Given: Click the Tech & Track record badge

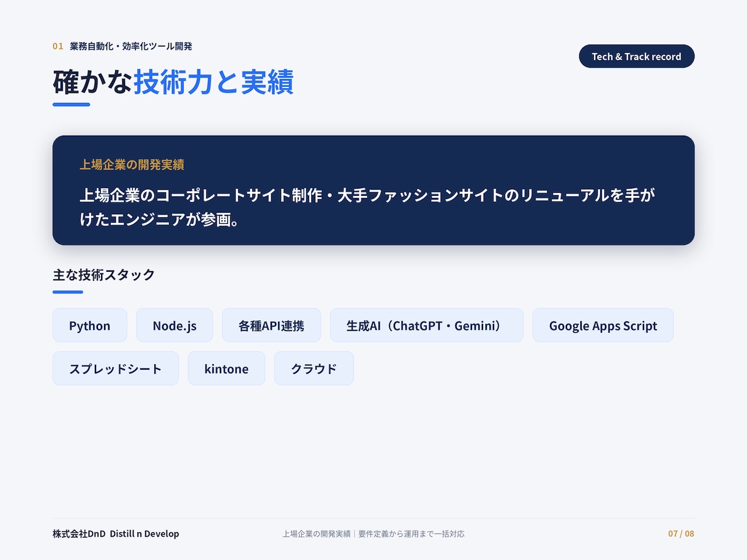Looking at the screenshot, I should pyautogui.click(x=637, y=56).
